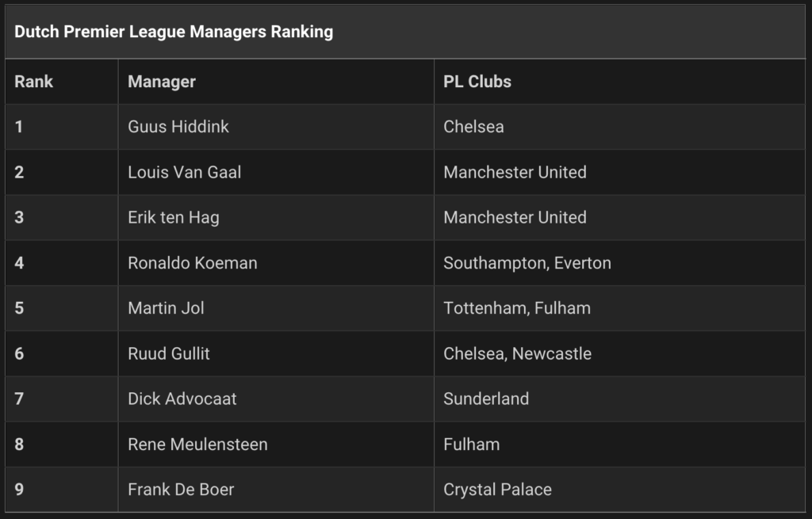Select the Rank column header
812x519 pixels.
[x=62, y=82]
